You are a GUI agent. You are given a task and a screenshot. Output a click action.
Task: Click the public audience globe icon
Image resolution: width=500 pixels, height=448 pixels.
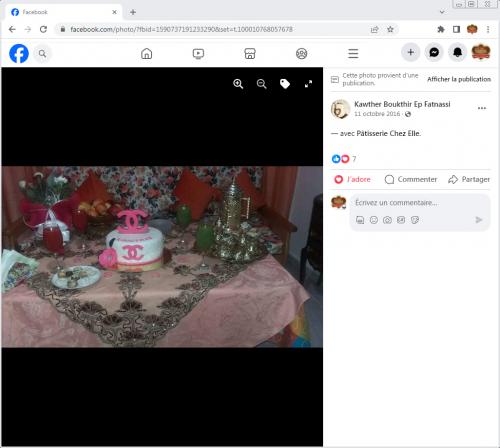point(408,114)
